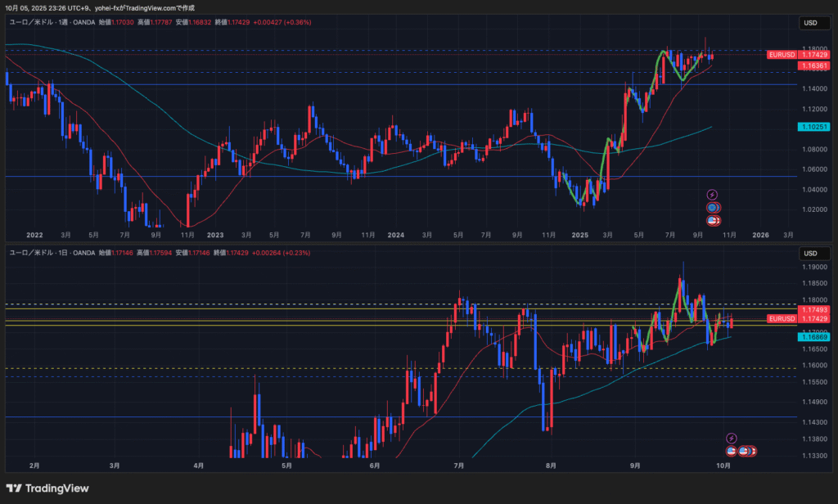Click the purple lightning event icon on weekly chart

click(712, 194)
